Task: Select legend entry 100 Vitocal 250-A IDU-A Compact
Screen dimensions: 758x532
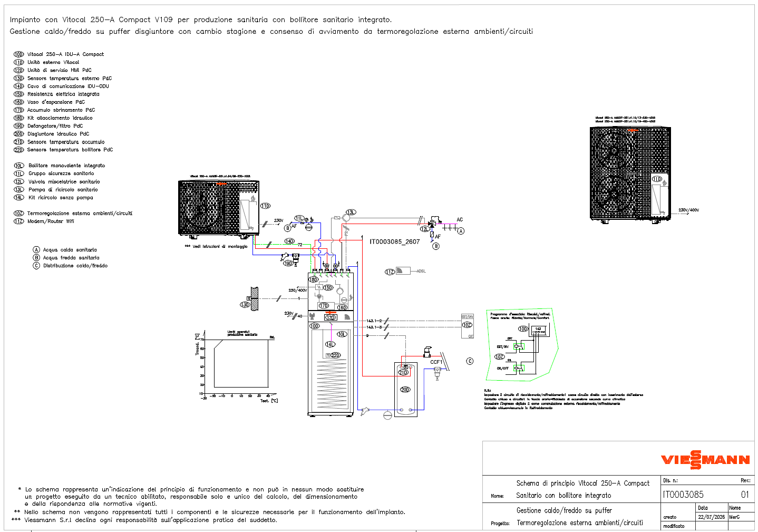Action: coord(59,54)
